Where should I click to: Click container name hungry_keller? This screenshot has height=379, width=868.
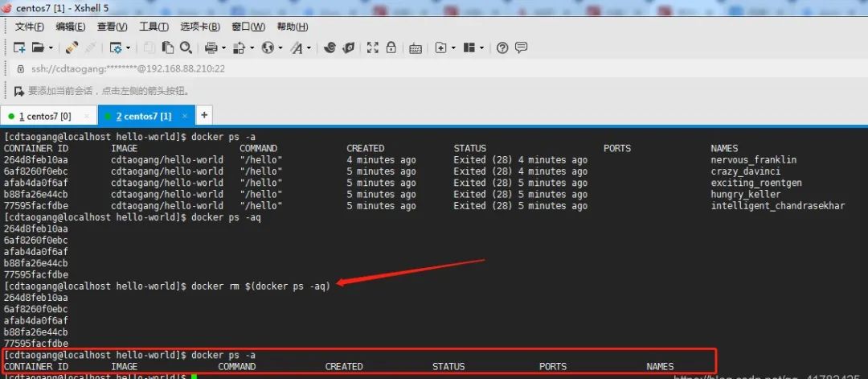click(746, 194)
